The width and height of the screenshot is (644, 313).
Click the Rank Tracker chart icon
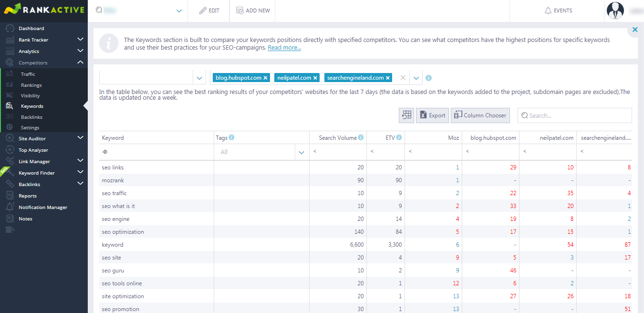tap(10, 40)
